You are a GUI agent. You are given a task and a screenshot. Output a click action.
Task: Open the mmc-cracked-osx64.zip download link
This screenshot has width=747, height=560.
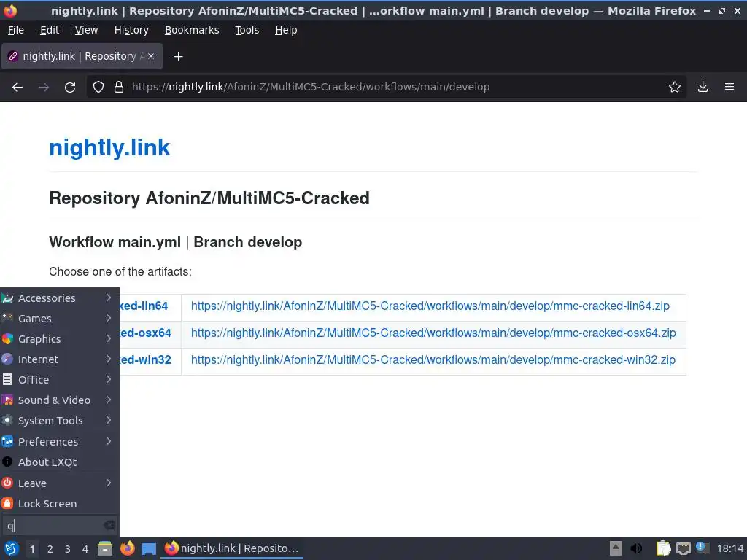point(433,332)
